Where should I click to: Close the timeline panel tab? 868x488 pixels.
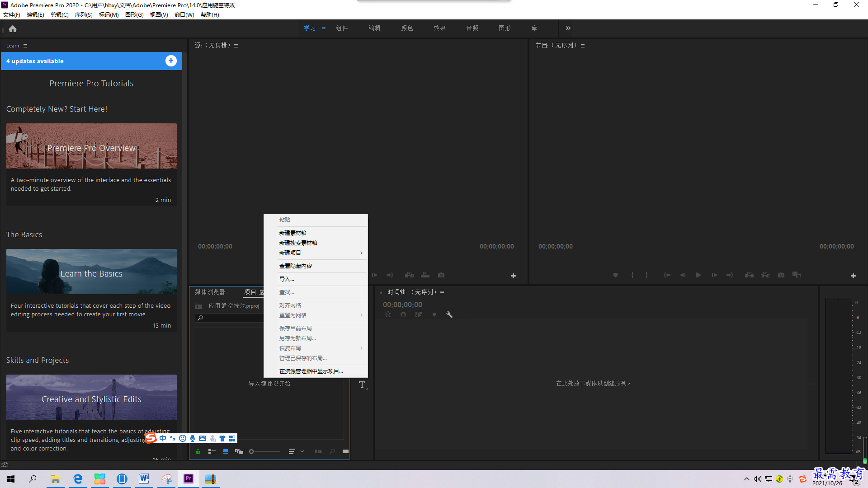pyautogui.click(x=381, y=292)
